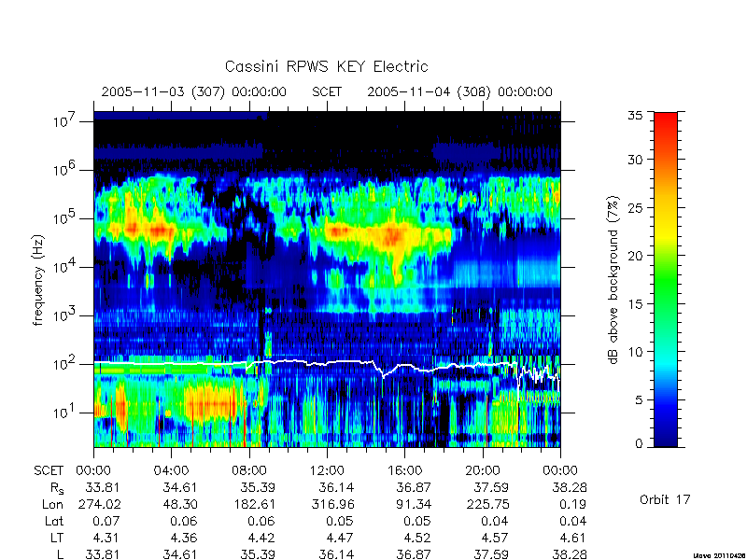The width and height of the screenshot is (747, 560).
Task: Click the 10^7 frequency tick label
Action: pyautogui.click(x=65, y=121)
